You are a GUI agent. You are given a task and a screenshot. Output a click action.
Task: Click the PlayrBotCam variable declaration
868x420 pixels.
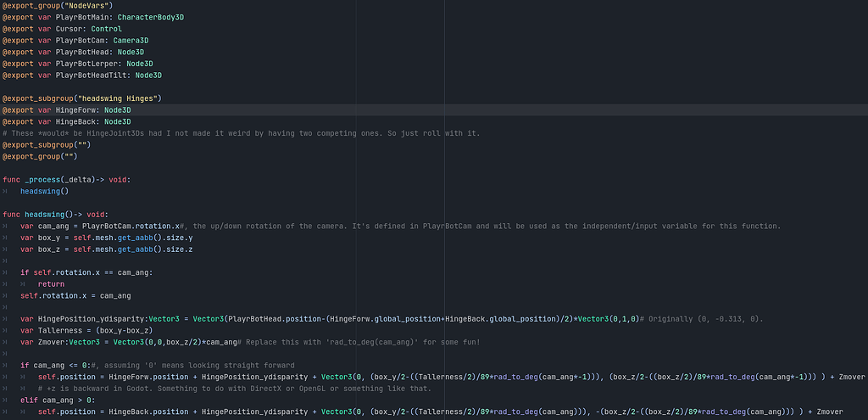pos(75,41)
